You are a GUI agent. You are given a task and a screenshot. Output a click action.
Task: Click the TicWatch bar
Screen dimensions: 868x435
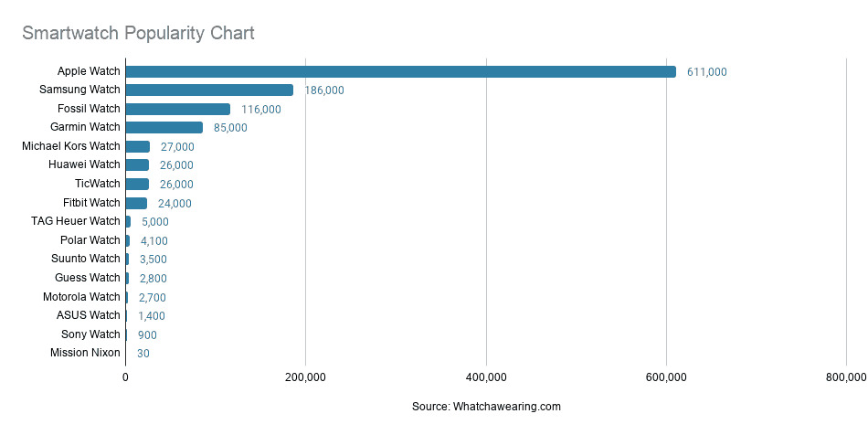pos(137,185)
